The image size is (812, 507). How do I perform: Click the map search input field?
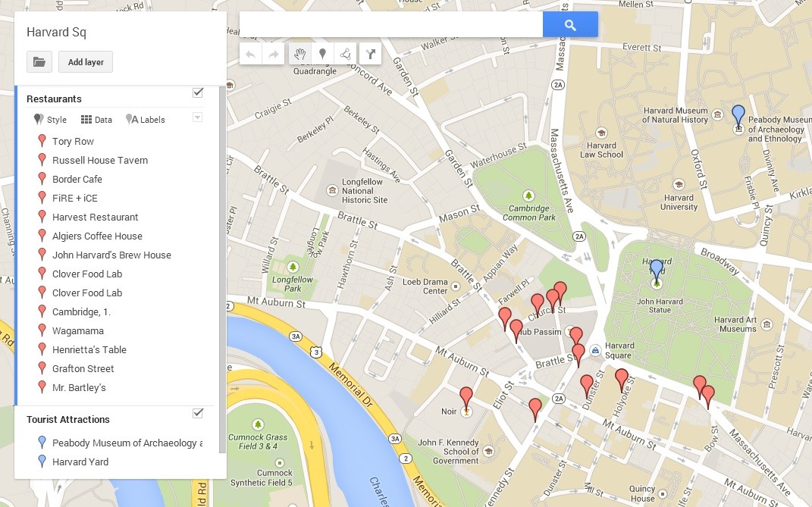pos(390,24)
